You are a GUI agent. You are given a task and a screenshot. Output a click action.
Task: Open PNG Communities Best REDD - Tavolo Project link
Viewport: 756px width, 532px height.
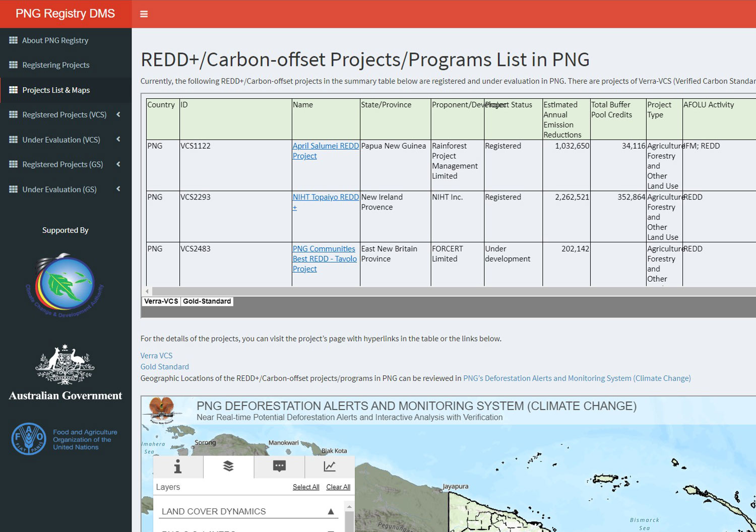click(325, 258)
